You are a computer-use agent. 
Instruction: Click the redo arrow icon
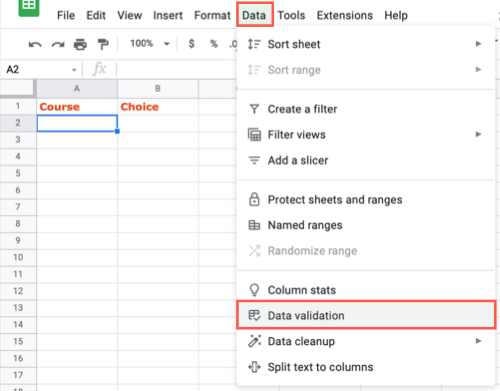click(58, 44)
